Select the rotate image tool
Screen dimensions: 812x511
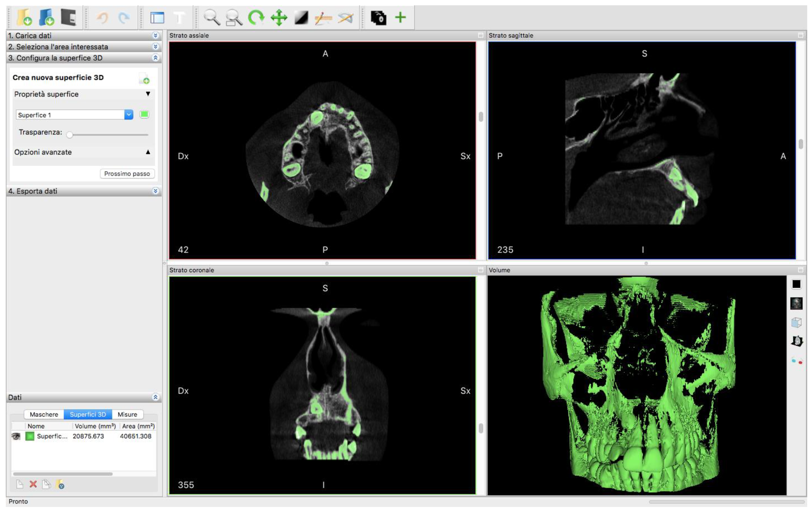(x=256, y=17)
